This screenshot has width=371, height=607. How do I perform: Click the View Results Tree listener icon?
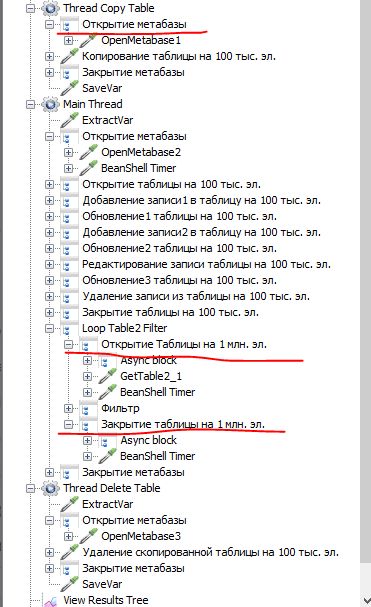pos(50,600)
